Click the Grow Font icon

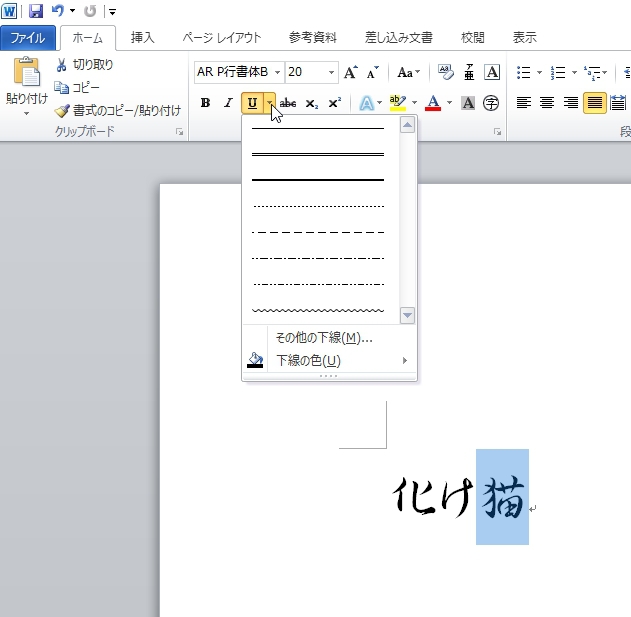(351, 72)
